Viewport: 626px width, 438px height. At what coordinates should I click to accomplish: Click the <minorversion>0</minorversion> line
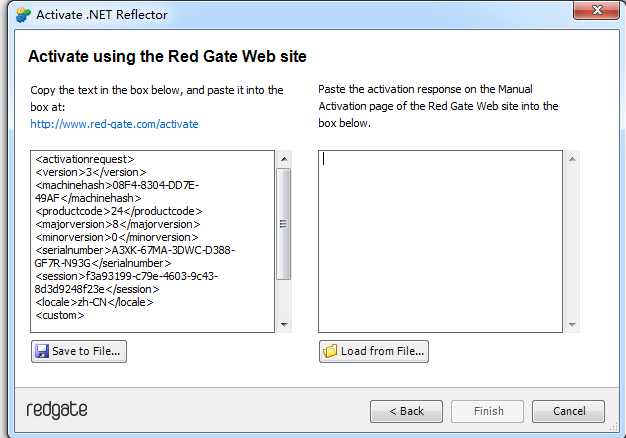(117, 237)
